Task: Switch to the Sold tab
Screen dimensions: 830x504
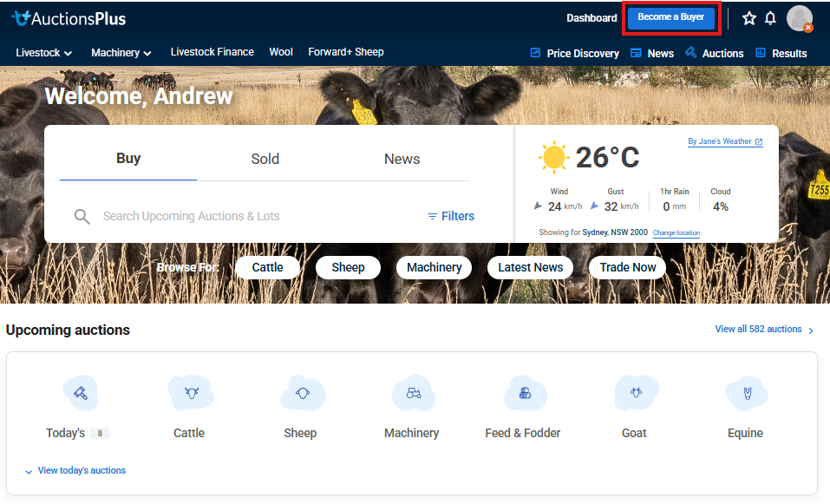Action: [x=265, y=159]
